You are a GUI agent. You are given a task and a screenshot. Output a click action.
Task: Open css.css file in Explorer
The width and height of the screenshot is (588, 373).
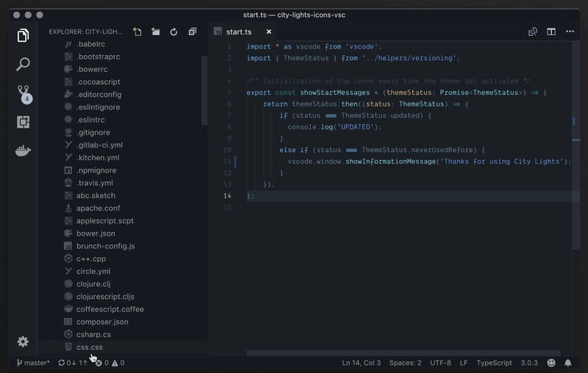(122, 347)
